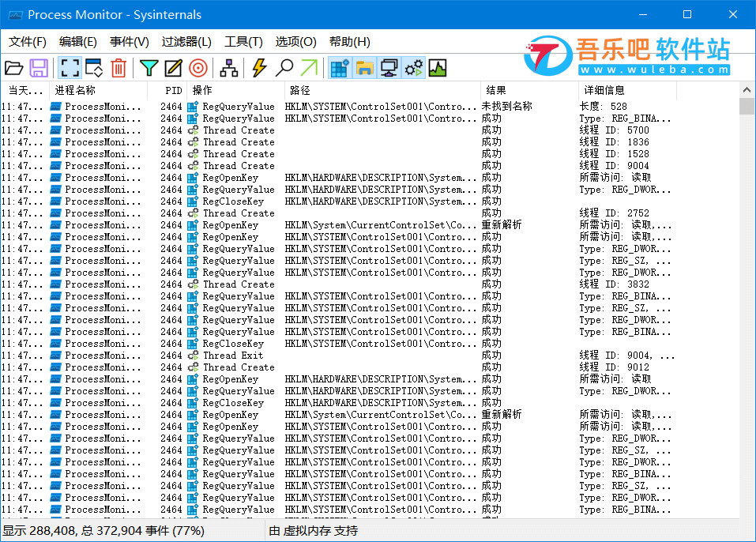Click the process icon in the first row
This screenshot has width=756, height=542.
click(56, 107)
